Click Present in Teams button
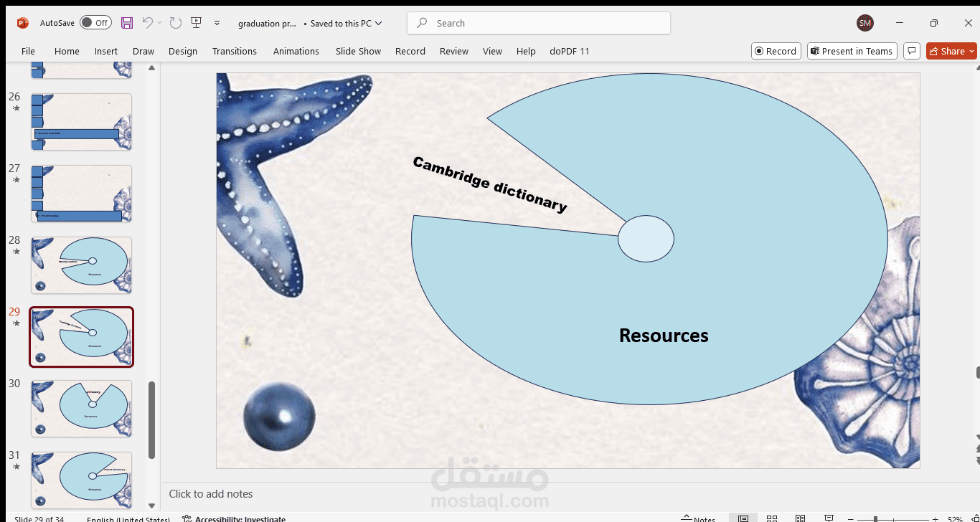The height and width of the screenshot is (522, 980). 852,51
